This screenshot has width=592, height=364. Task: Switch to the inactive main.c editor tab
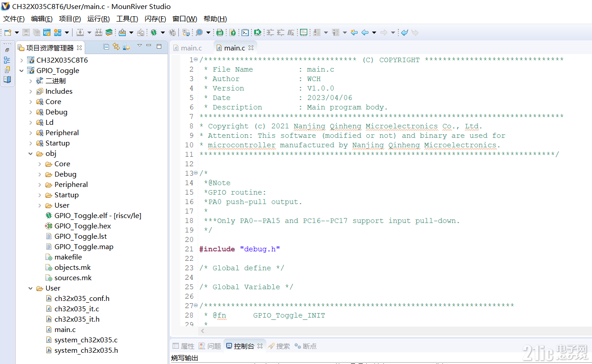(187, 48)
